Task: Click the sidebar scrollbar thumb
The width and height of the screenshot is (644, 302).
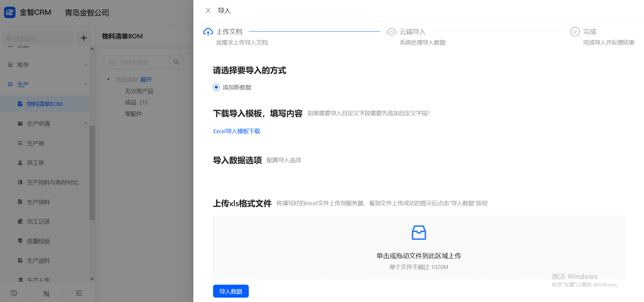Action: coord(92,173)
